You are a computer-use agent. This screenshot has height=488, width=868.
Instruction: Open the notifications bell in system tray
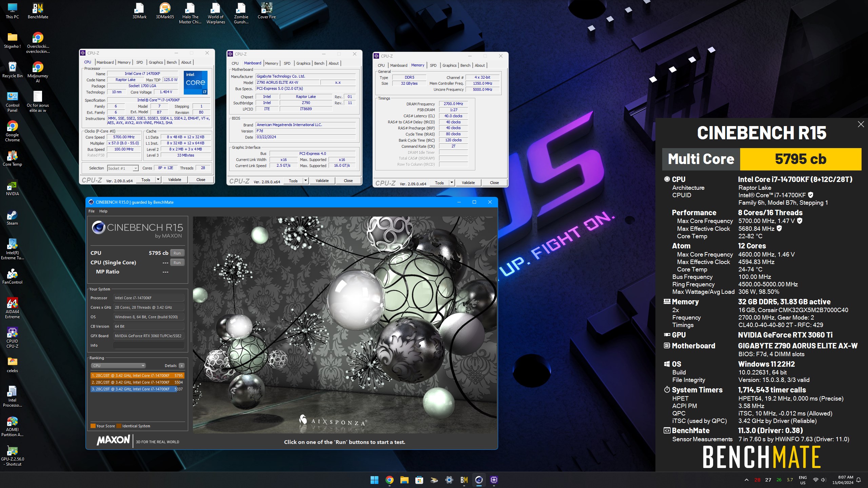tap(859, 480)
